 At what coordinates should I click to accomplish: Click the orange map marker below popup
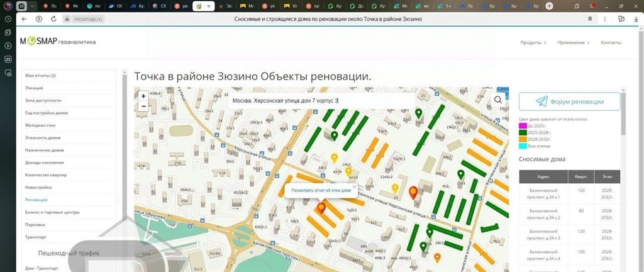pos(321,208)
